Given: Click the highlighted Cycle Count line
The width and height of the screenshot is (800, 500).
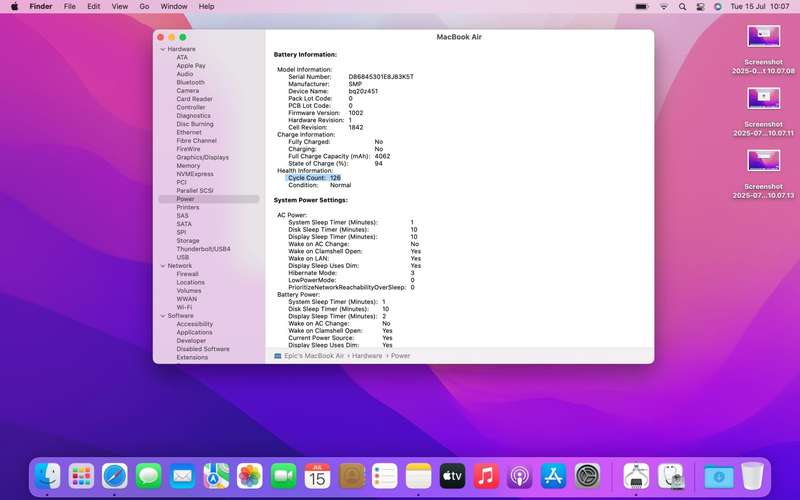Looking at the screenshot, I should [x=313, y=178].
